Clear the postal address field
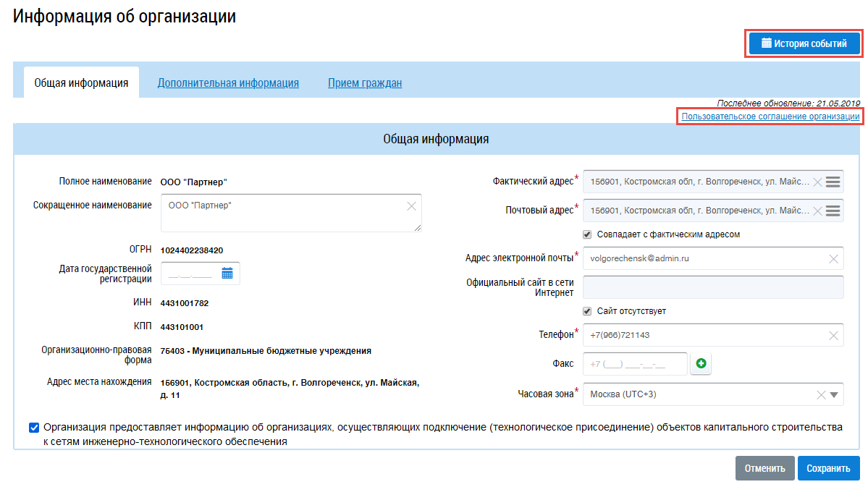The height and width of the screenshot is (487, 868). click(818, 211)
